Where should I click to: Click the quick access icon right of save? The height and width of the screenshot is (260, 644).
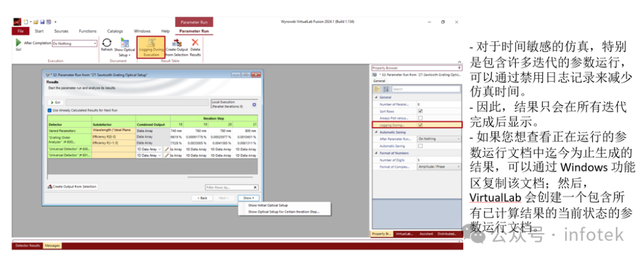coord(48,22)
